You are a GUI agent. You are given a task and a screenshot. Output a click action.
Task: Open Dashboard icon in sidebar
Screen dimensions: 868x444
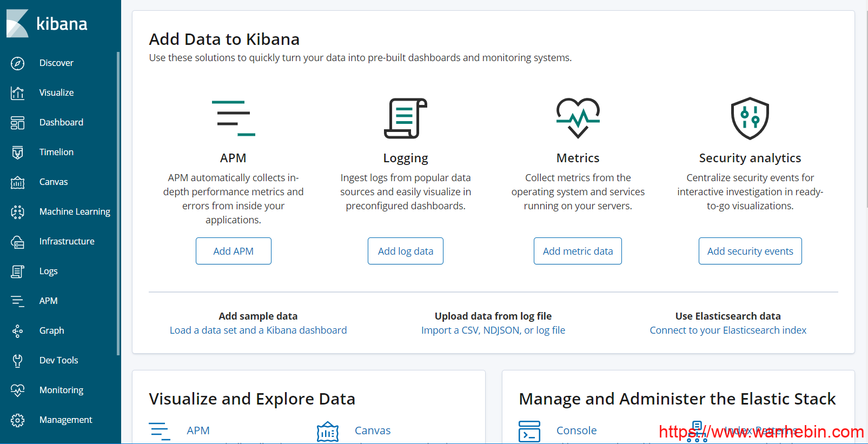[x=17, y=123]
